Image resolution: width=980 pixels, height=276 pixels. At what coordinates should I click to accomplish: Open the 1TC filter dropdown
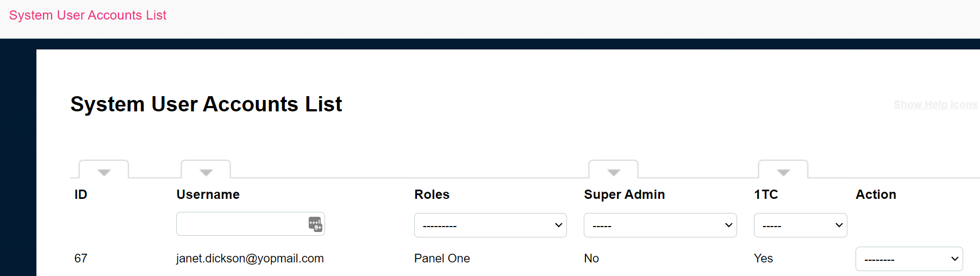800,225
